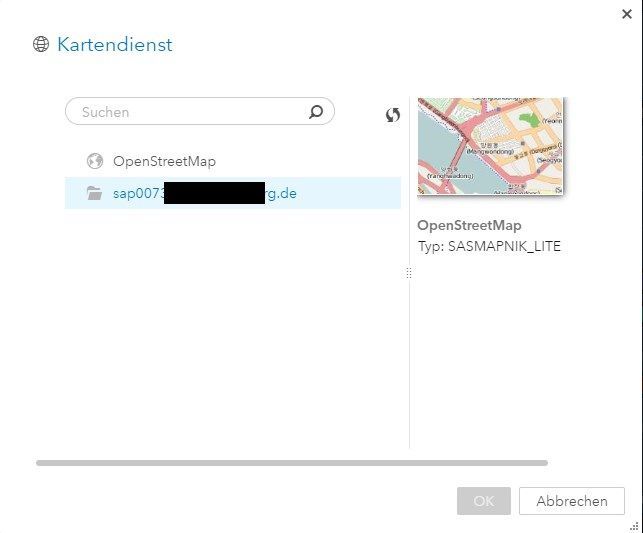Screen dimensions: 643x533
Task: Click the horizontal scrollbar
Action: coord(292,463)
